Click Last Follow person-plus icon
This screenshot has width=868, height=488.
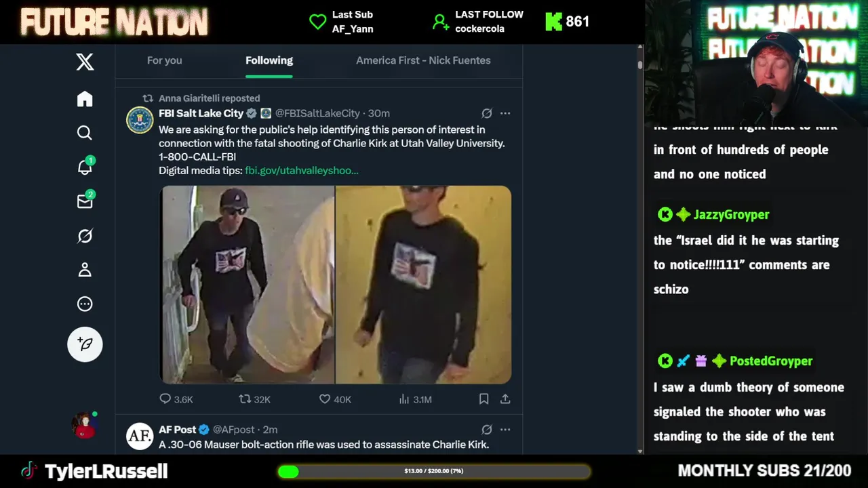click(441, 22)
